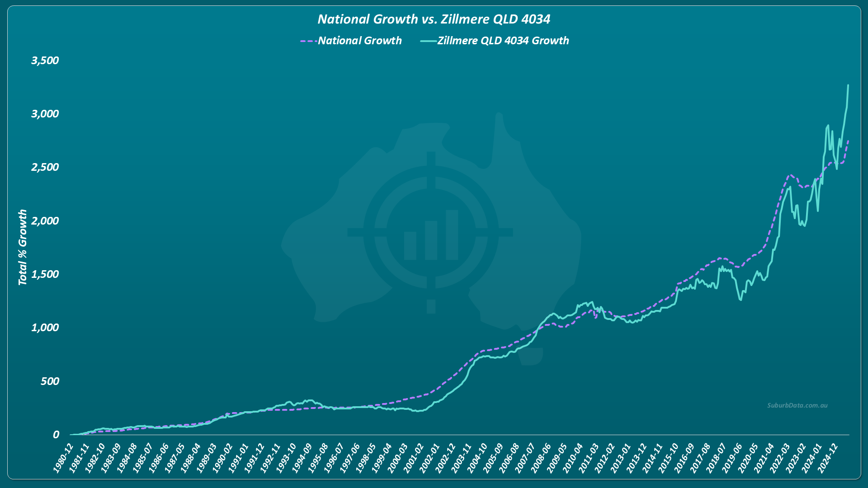Image resolution: width=868 pixels, height=488 pixels.
Task: Click the 1993-10 x-axis date label
Action: click(x=286, y=458)
